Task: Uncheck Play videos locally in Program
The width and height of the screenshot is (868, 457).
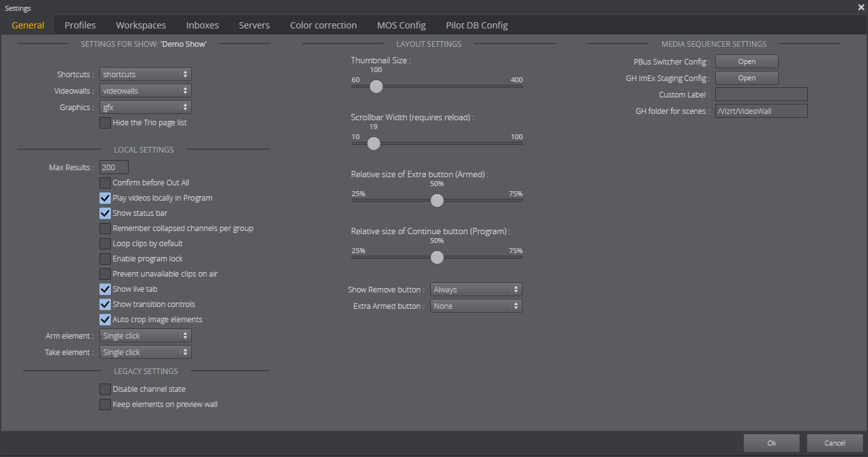Action: (x=105, y=198)
